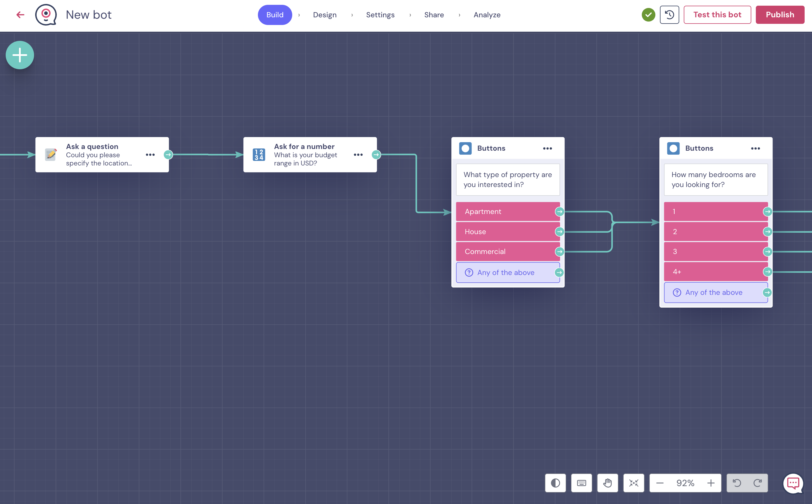Click the fit-to-center collapse icon
The width and height of the screenshot is (812, 504).
click(634, 483)
